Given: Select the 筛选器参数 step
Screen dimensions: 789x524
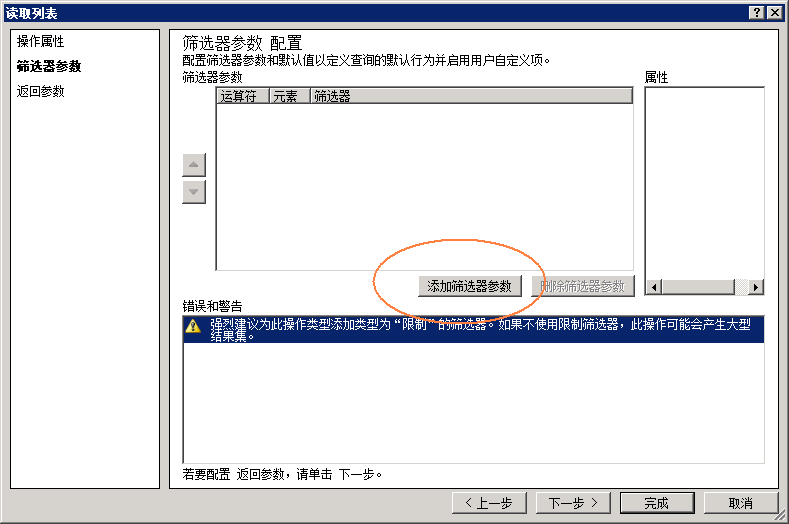Looking at the screenshot, I should [49, 66].
